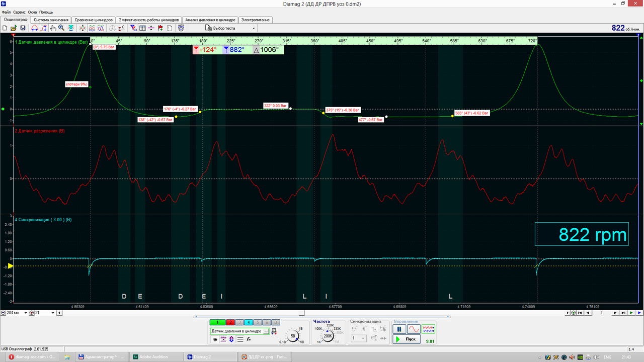This screenshot has width=644, height=362.
Task: Pause acquisition with the pause button
Action: (x=399, y=329)
